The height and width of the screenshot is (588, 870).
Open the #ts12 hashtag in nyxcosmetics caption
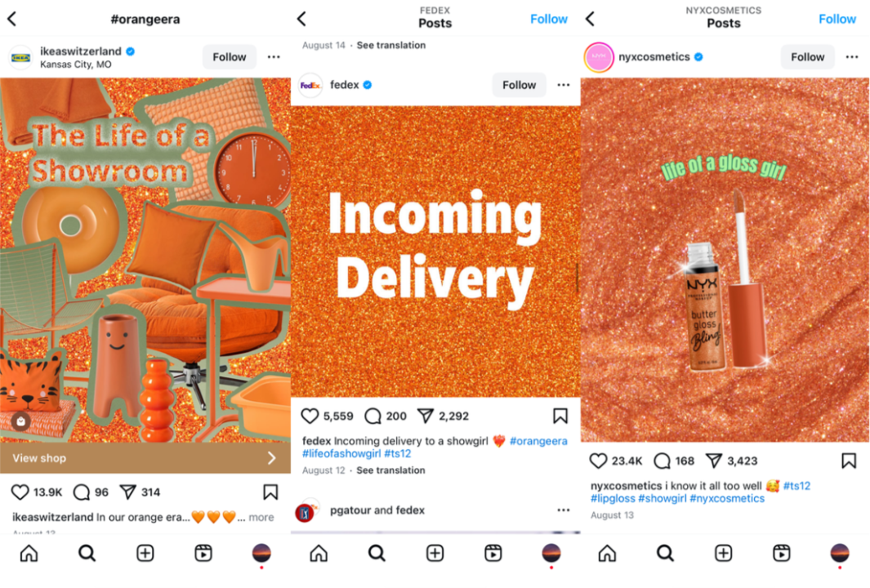point(796,486)
